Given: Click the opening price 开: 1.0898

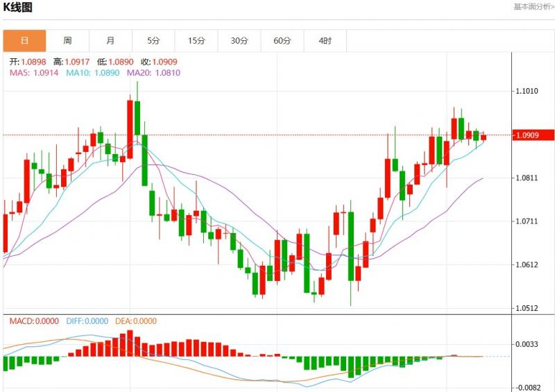Looking at the screenshot, I should [28, 62].
